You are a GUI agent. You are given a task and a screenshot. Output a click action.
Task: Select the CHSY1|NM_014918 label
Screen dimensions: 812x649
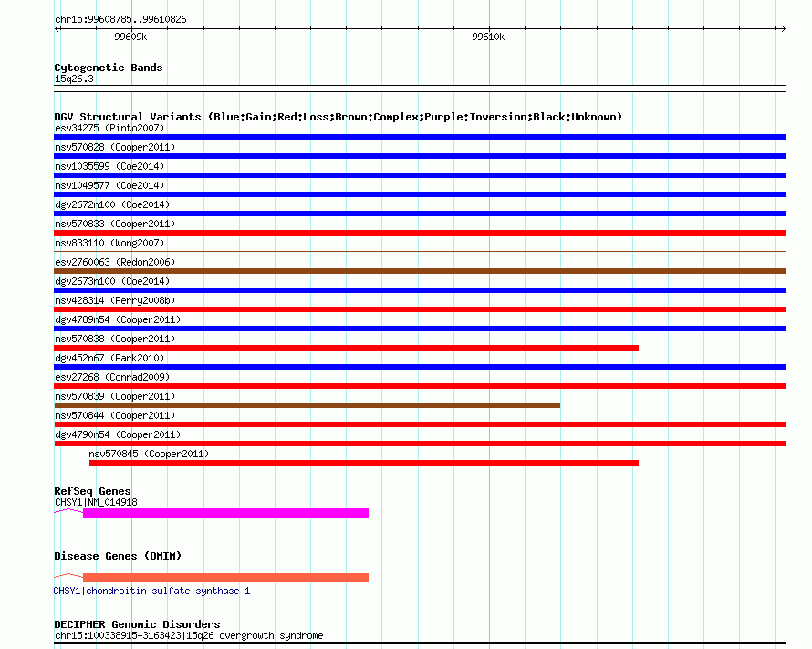point(96,502)
